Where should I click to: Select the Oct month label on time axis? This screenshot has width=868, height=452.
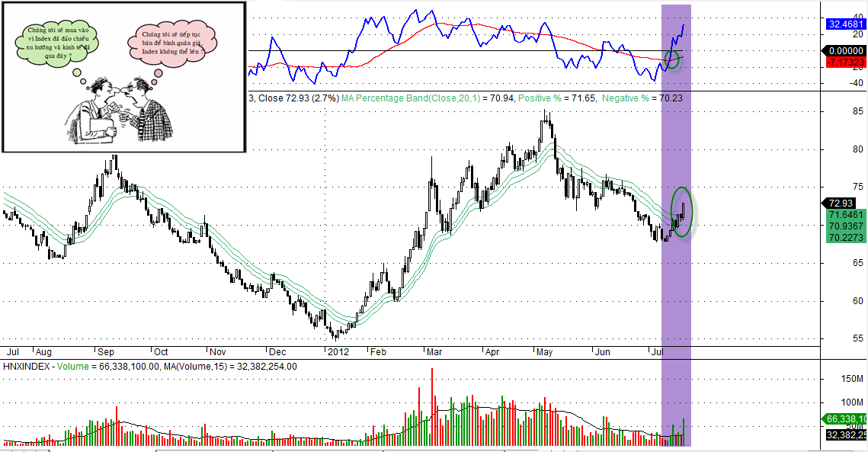(161, 351)
